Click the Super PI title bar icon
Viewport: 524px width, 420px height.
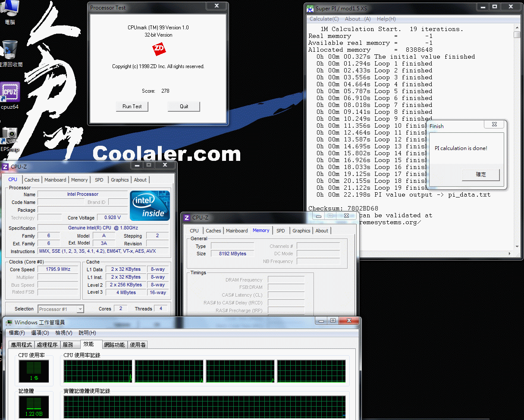click(x=310, y=8)
